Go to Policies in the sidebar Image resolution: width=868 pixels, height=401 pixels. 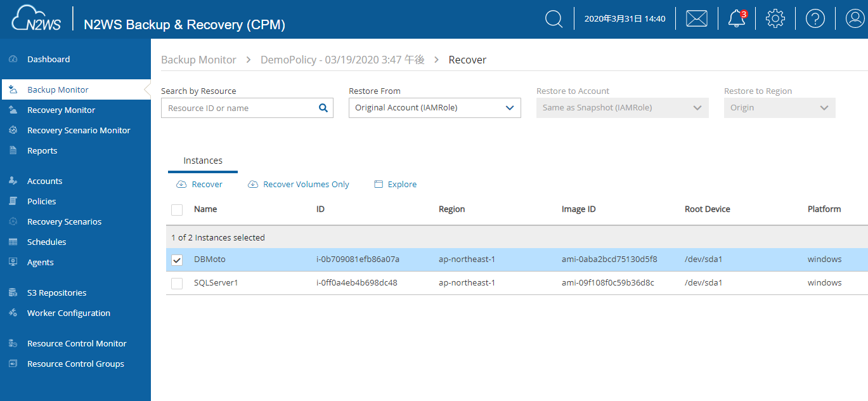pos(42,201)
